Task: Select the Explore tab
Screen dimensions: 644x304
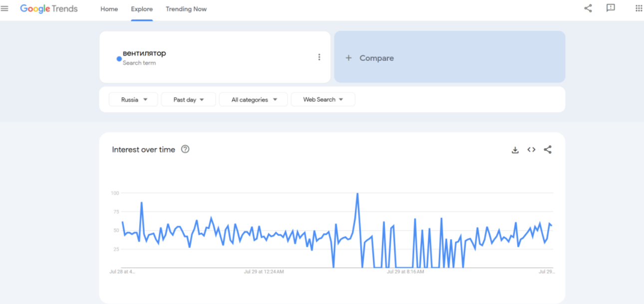Action: coord(142,9)
